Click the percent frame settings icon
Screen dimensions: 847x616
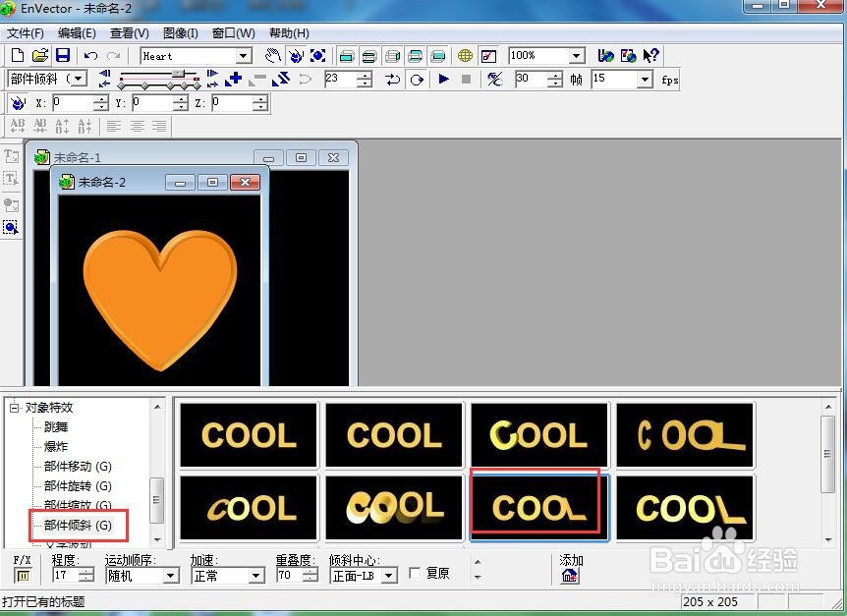point(495,80)
